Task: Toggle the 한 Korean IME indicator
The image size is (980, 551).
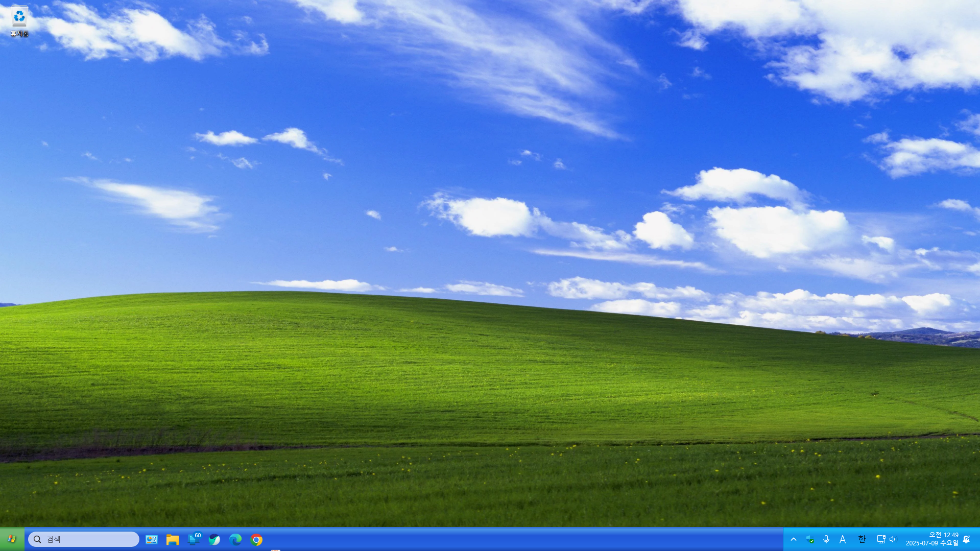Action: 862,539
